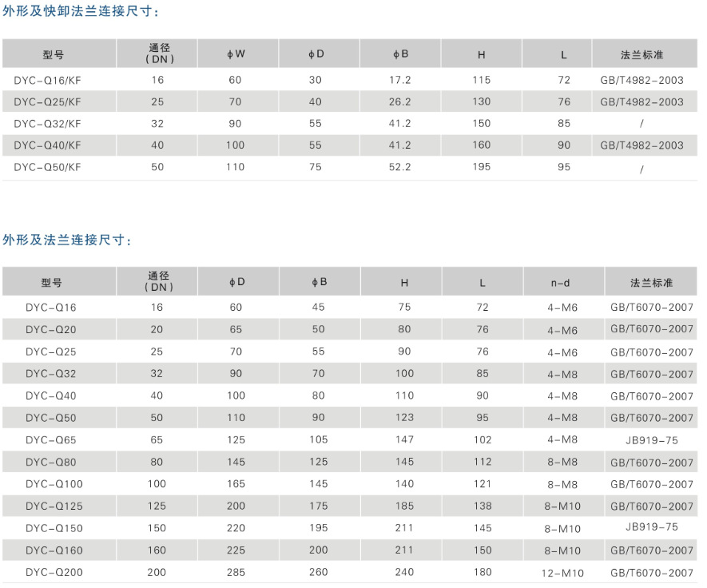
Task: Click φB value 260 in DYC-Q200 row
Action: 318,572
